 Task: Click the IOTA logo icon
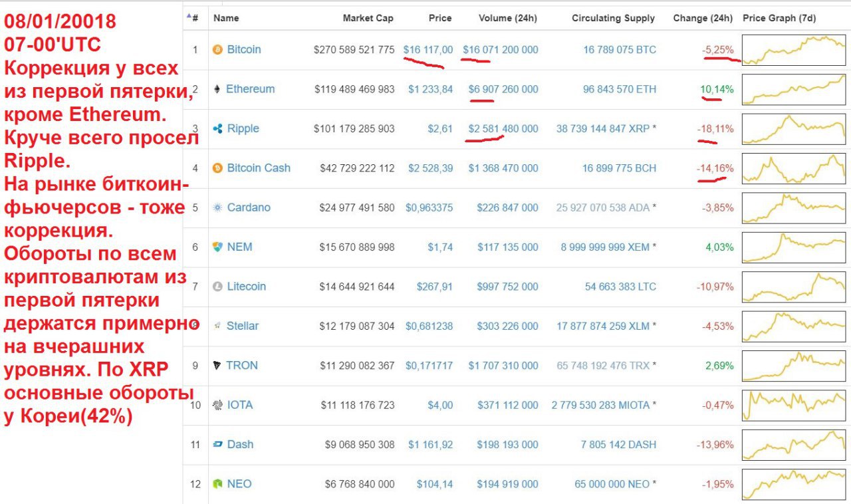(217, 405)
